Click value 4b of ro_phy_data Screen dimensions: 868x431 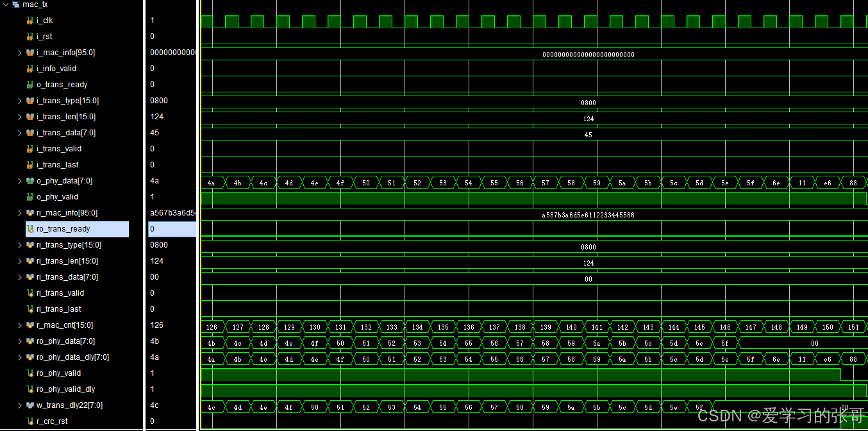pyautogui.click(x=154, y=341)
